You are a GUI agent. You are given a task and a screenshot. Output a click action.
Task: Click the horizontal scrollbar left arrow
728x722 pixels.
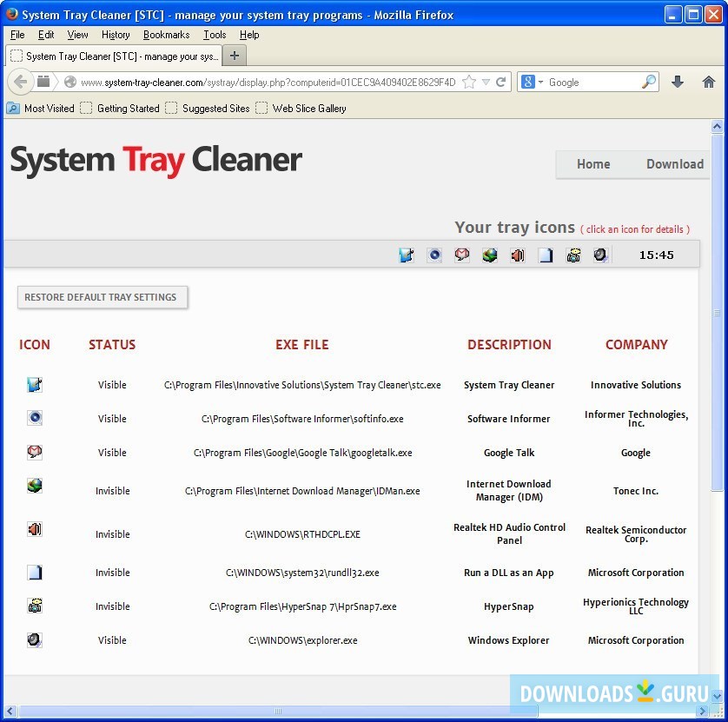[x=10, y=711]
